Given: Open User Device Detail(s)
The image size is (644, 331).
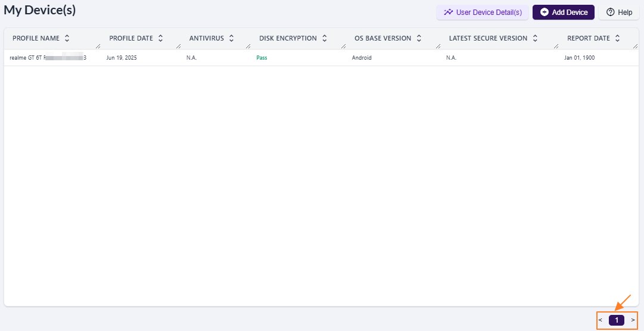Looking at the screenshot, I should [483, 13].
